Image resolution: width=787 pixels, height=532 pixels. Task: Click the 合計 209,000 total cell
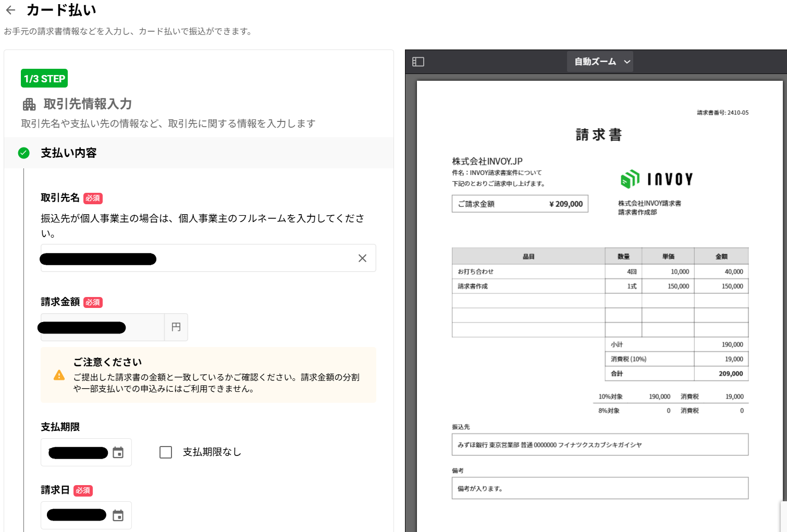tap(677, 374)
